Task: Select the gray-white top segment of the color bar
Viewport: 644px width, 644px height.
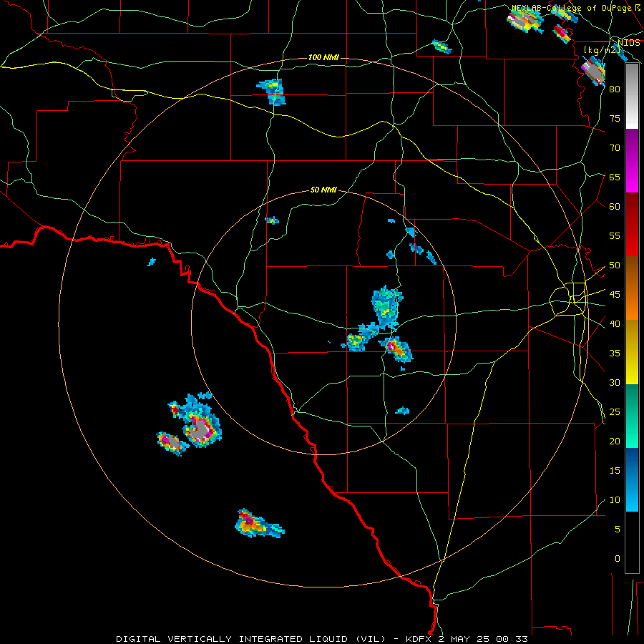Action: pyautogui.click(x=632, y=96)
